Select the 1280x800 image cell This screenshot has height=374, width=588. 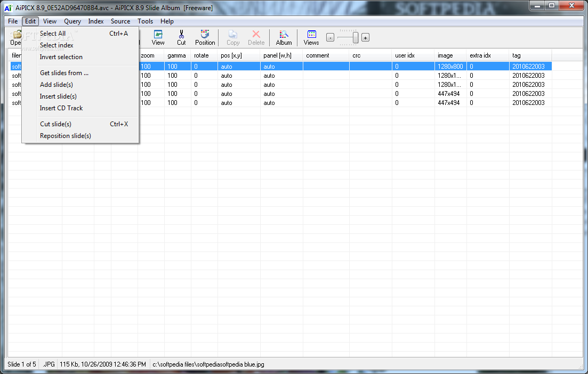[x=450, y=67]
